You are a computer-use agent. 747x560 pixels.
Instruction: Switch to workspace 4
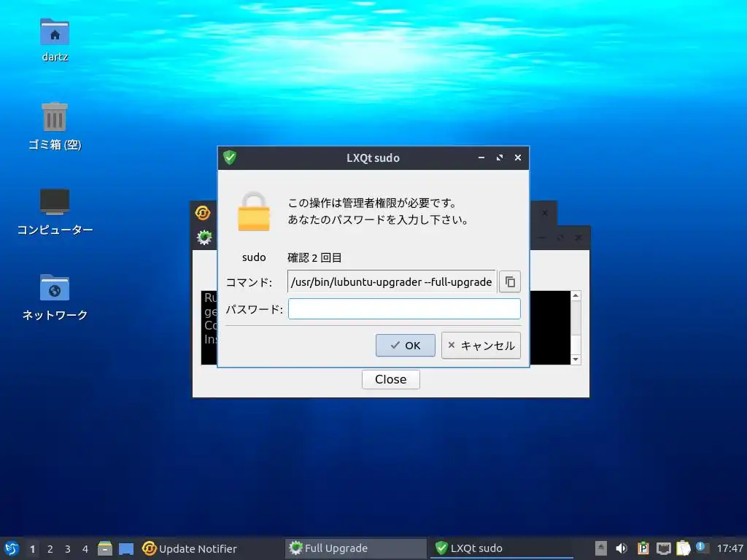pyautogui.click(x=85, y=548)
